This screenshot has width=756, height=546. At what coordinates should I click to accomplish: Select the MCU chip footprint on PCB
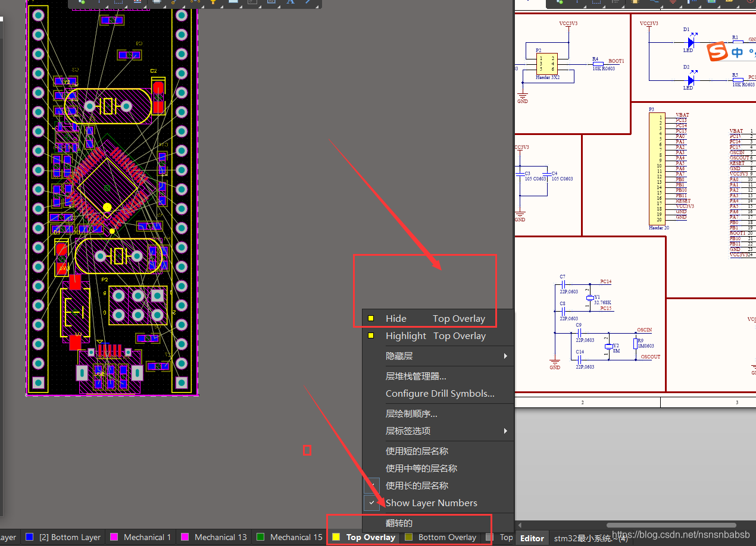[x=107, y=187]
